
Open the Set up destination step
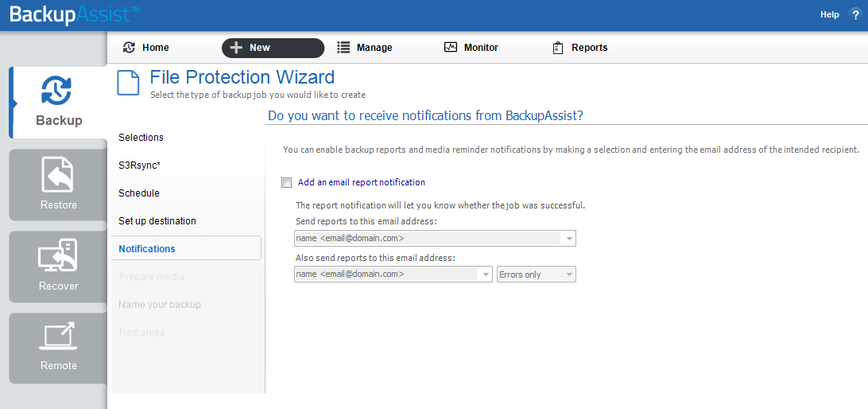[157, 220]
